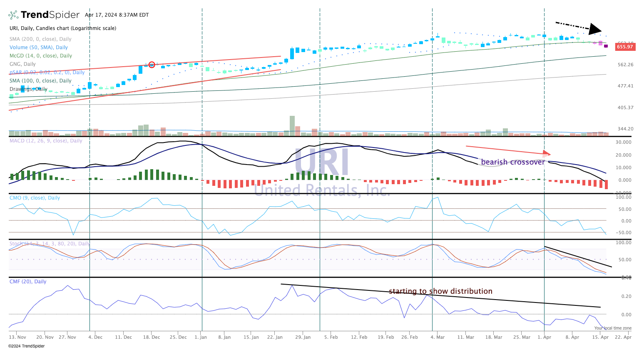Click the 'CMO (9, close), Daily' label
This screenshot has width=644, height=350.
click(x=35, y=198)
